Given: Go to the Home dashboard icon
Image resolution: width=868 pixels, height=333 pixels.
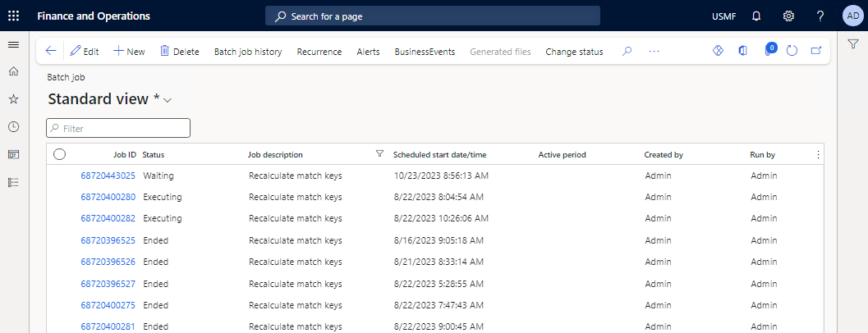Looking at the screenshot, I should pyautogui.click(x=14, y=71).
